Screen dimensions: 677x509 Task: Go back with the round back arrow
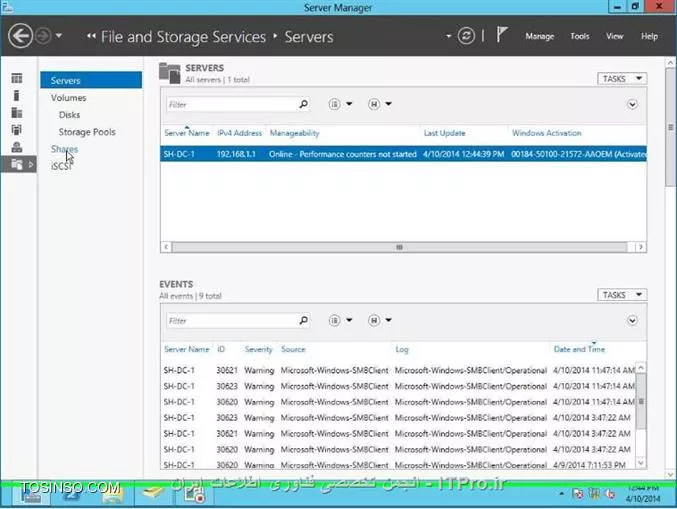point(20,36)
